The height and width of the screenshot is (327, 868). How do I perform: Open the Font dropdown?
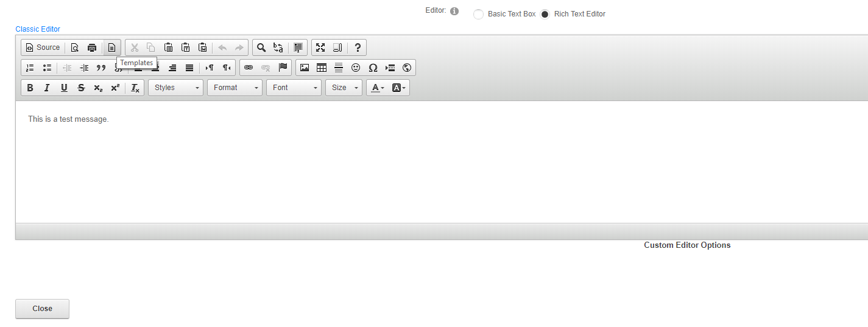(294, 88)
